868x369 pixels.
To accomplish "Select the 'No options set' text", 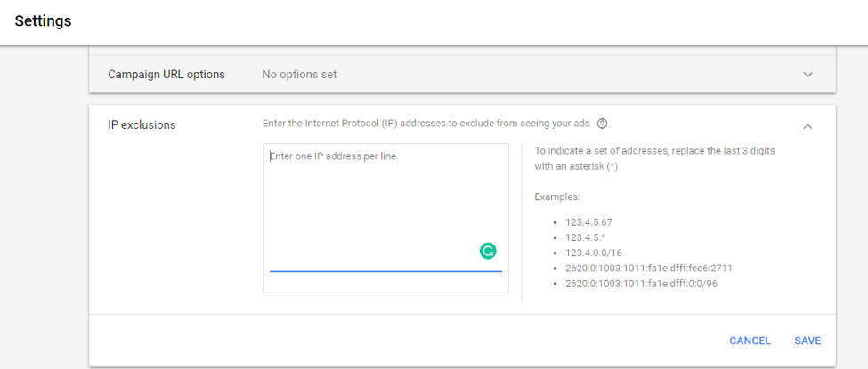I will tap(299, 75).
